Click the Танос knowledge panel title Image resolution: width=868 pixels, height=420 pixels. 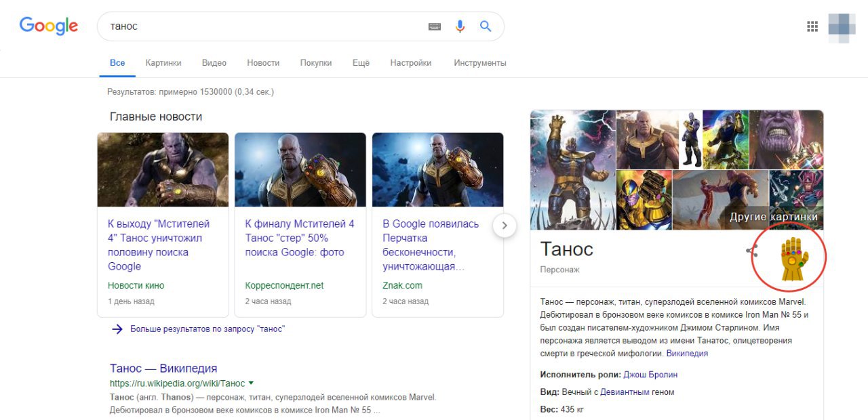tap(567, 249)
